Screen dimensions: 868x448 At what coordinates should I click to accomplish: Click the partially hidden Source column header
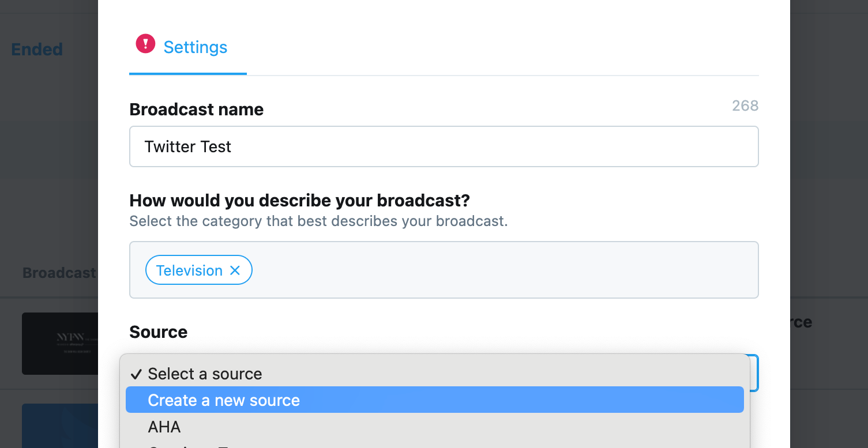point(801,322)
